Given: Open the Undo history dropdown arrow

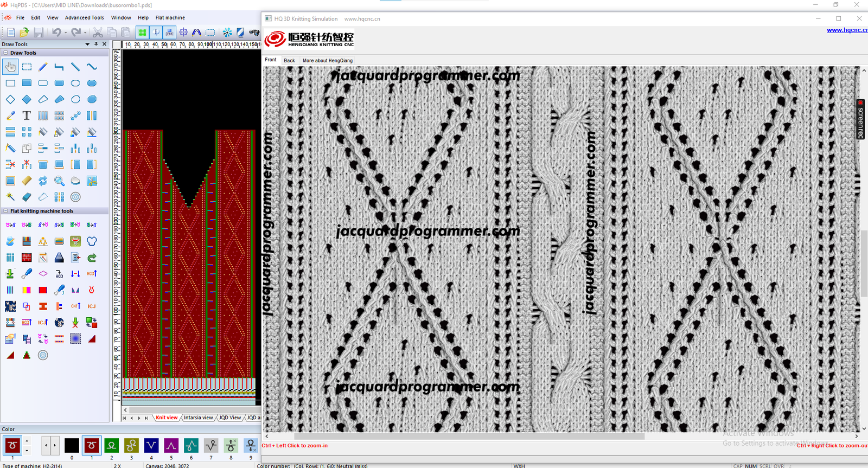Looking at the screenshot, I should 66,33.
